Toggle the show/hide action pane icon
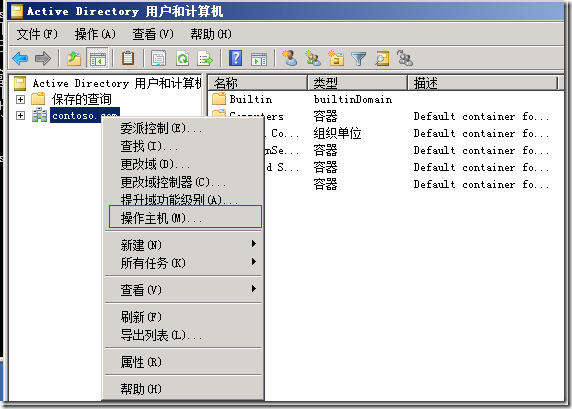Screen dimensions: 572x409 coord(259,58)
